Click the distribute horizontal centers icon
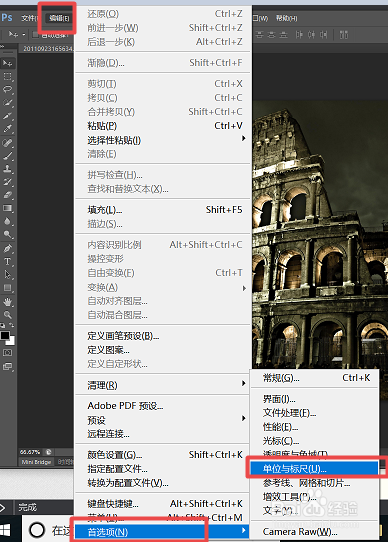The width and height of the screenshot is (388, 542). pyautogui.click(x=312, y=35)
